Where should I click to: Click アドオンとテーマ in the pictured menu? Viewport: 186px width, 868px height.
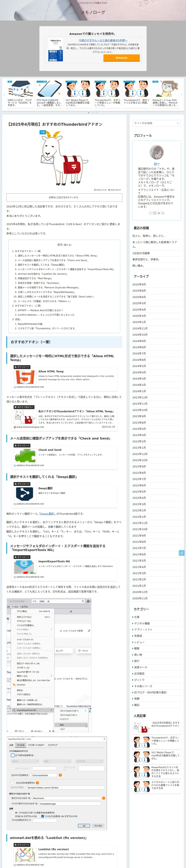tap(24, 621)
